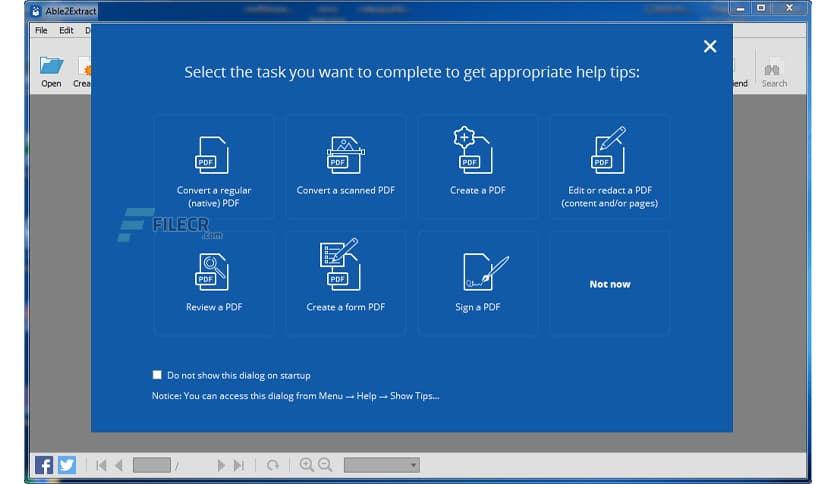
Task: Jump to the last page
Action: tap(239, 465)
